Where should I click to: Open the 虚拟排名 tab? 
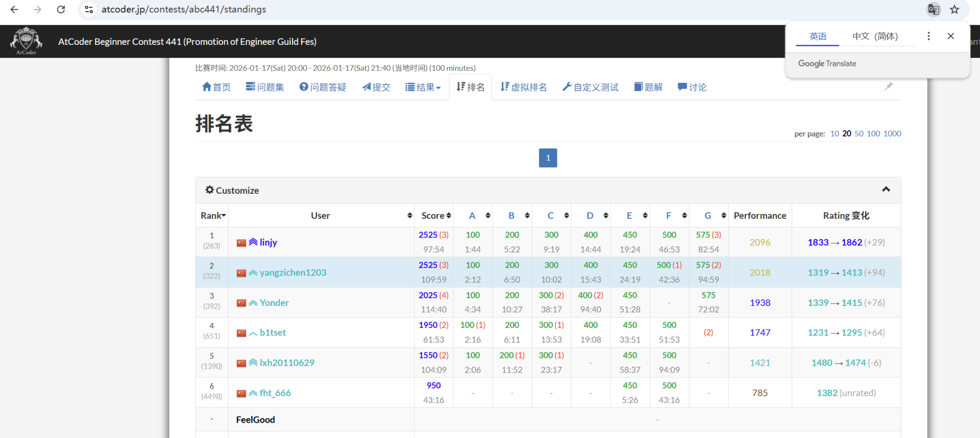point(524,87)
